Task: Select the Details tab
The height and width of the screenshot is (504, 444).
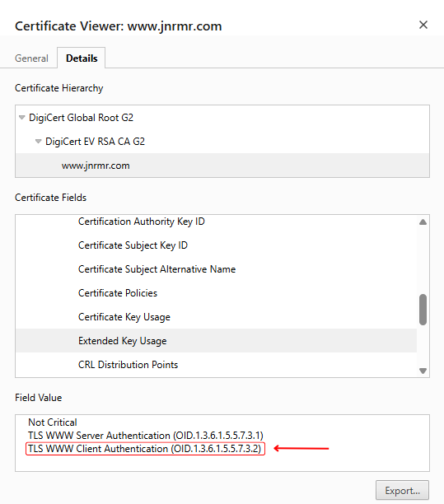Action: click(x=82, y=58)
